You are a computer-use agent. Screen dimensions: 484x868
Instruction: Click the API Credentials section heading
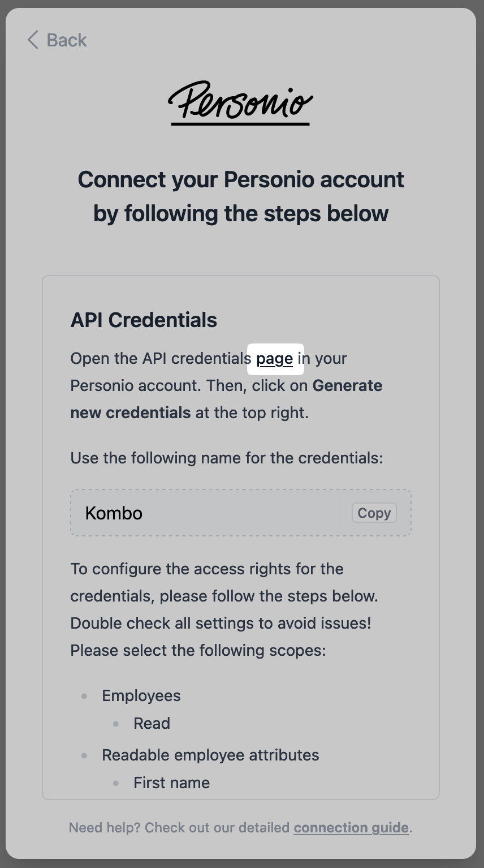(x=144, y=320)
